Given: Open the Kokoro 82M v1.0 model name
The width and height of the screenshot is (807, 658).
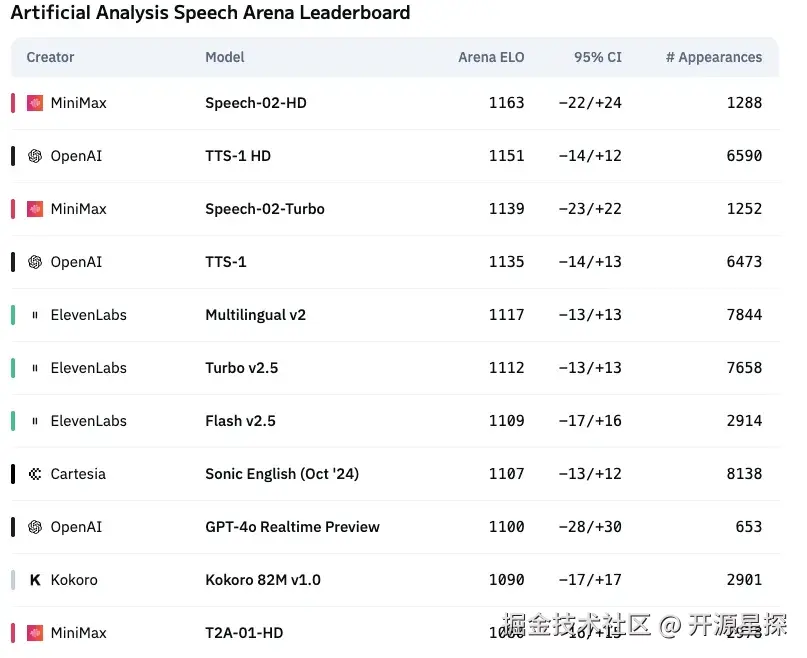Looking at the screenshot, I should [263, 580].
